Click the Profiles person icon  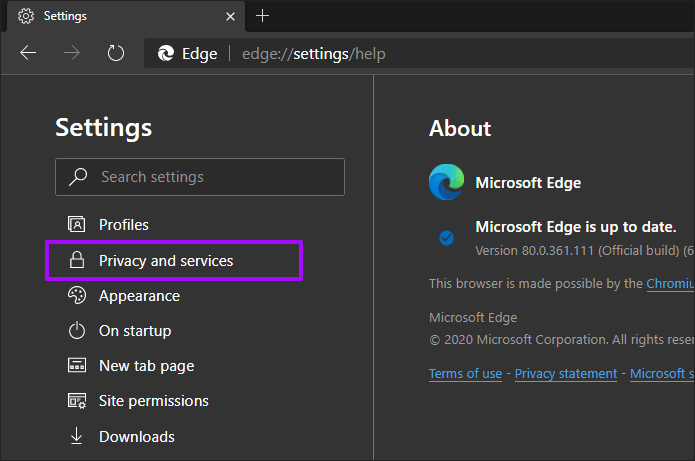77,224
